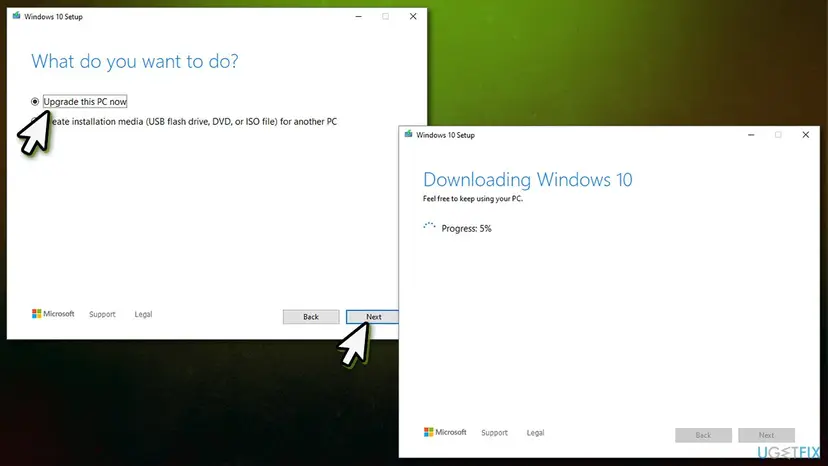Click the Setup app icon in the left window's title bar
Screen dimensions: 828x466
point(16,16)
